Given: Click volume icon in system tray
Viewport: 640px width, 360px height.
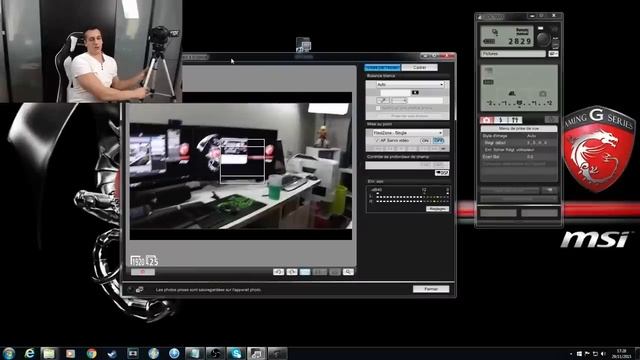Looking at the screenshot, I should (x=603, y=353).
